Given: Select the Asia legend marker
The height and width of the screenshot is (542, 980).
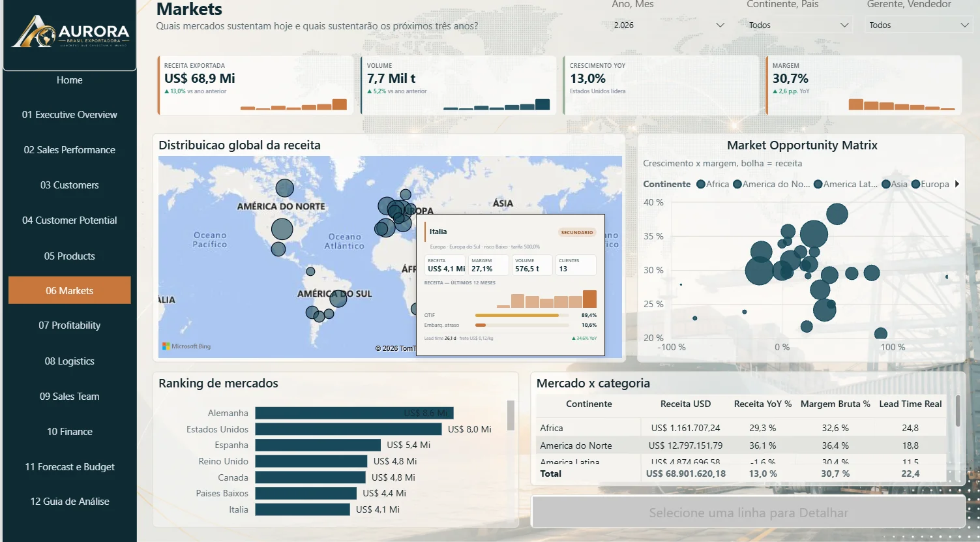Looking at the screenshot, I should coord(886,184).
